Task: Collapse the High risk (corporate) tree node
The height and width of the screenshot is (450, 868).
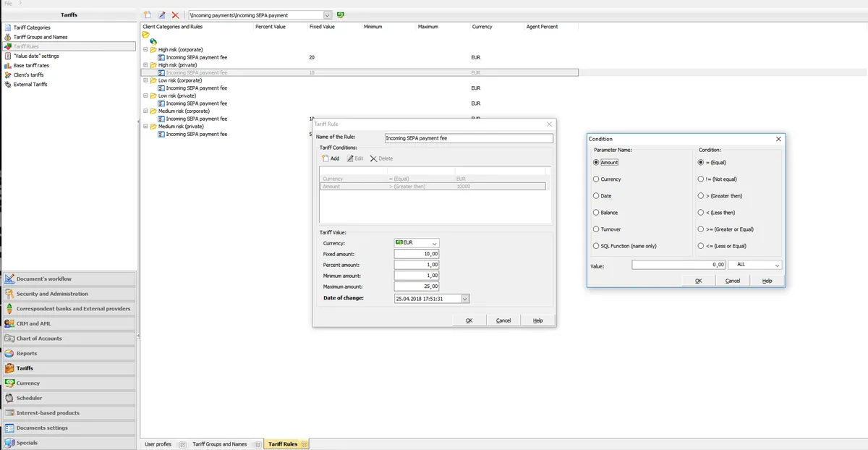Action: pos(145,50)
